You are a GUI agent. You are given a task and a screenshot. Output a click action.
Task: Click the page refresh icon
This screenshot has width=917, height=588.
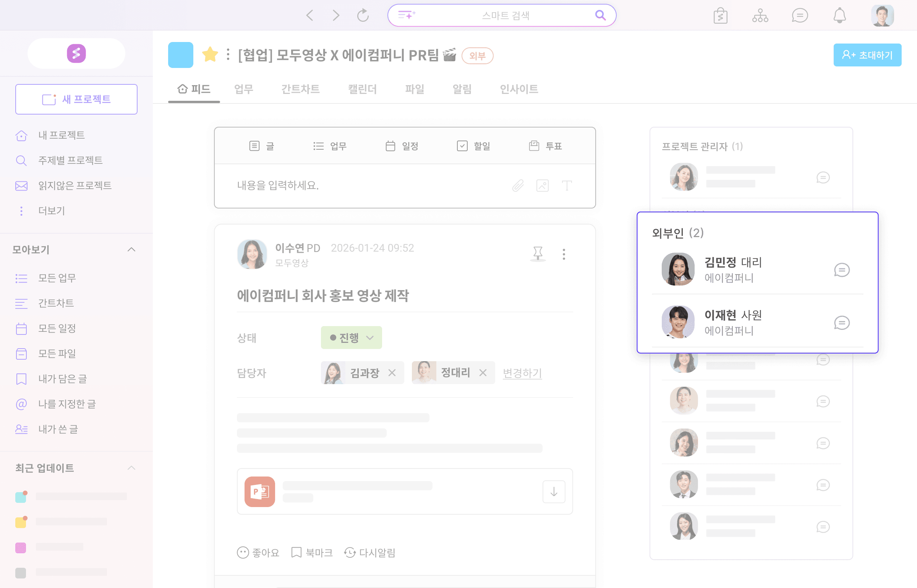[x=363, y=16]
